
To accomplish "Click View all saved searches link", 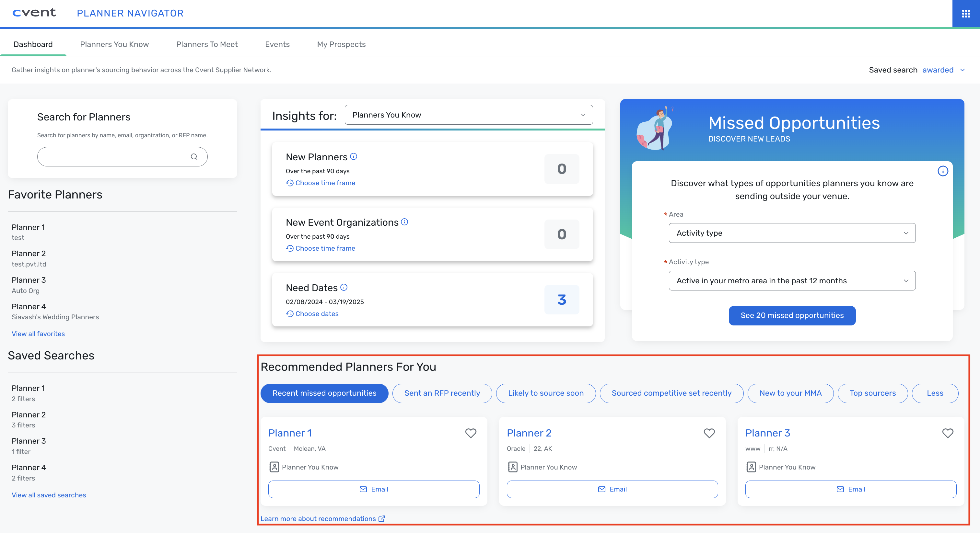I will [x=49, y=495].
